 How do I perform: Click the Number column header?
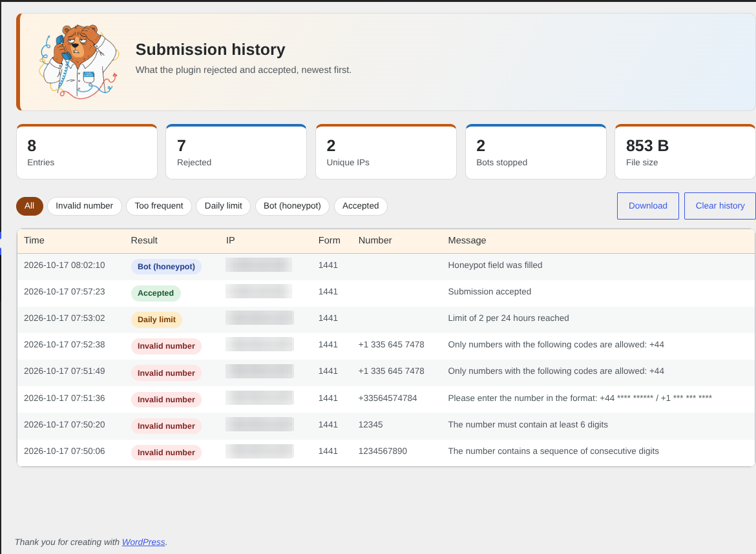tap(375, 240)
